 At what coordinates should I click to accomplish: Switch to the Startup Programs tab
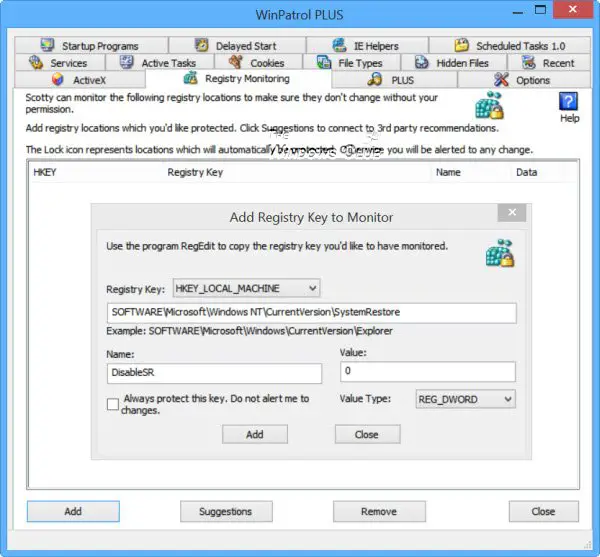pos(91,46)
